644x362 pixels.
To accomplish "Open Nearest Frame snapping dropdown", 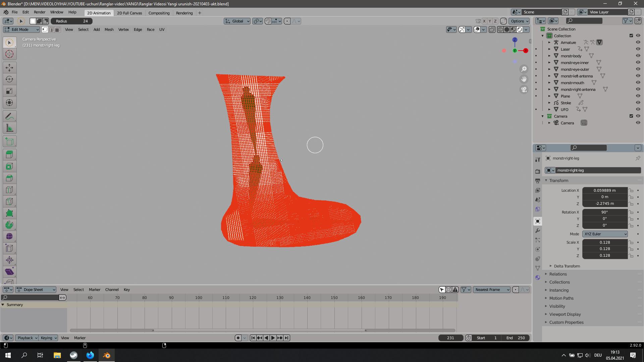I will click(x=491, y=290).
